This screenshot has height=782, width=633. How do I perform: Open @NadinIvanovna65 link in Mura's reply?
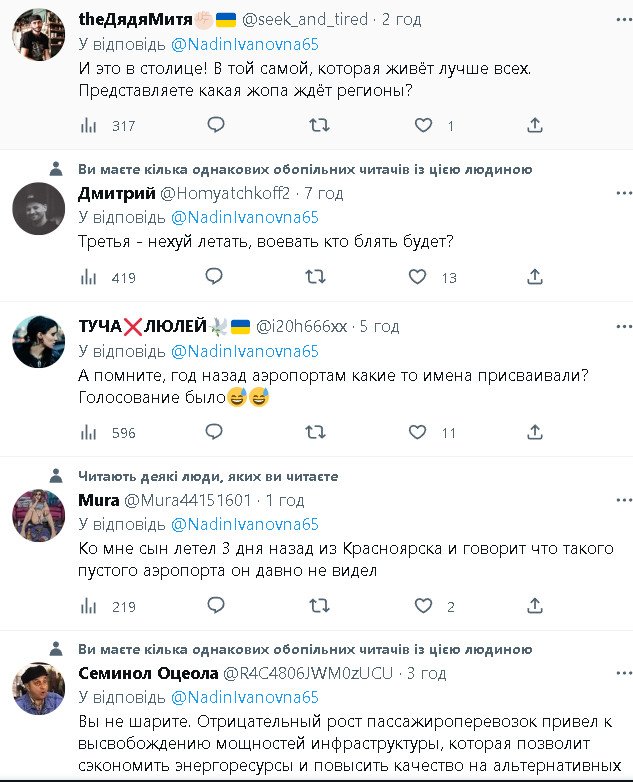245,524
